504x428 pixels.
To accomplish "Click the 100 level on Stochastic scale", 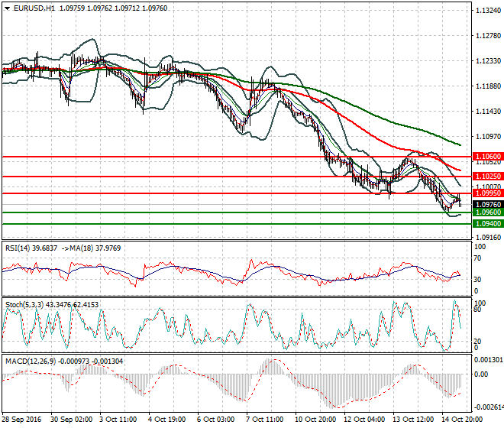I will coord(478,303).
